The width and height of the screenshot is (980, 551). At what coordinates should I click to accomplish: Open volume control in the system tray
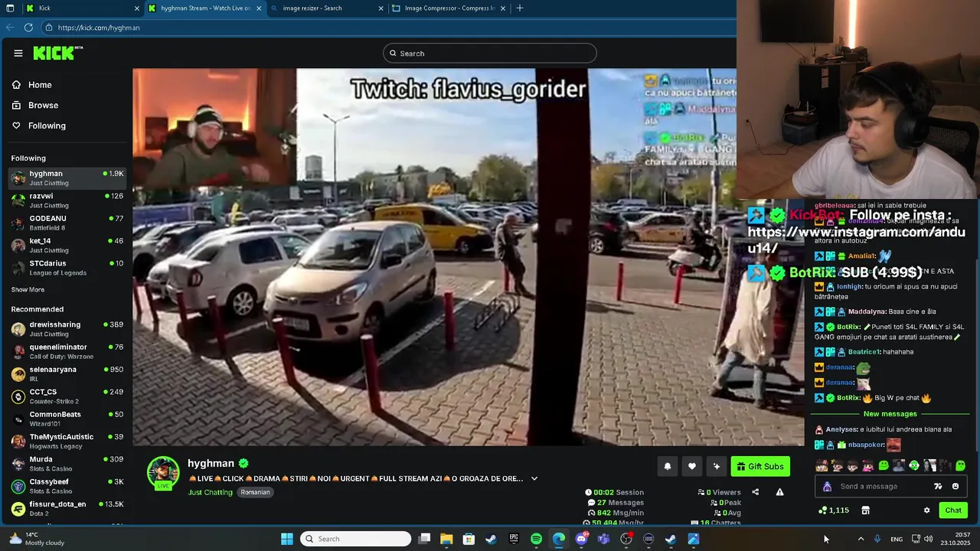(928, 539)
